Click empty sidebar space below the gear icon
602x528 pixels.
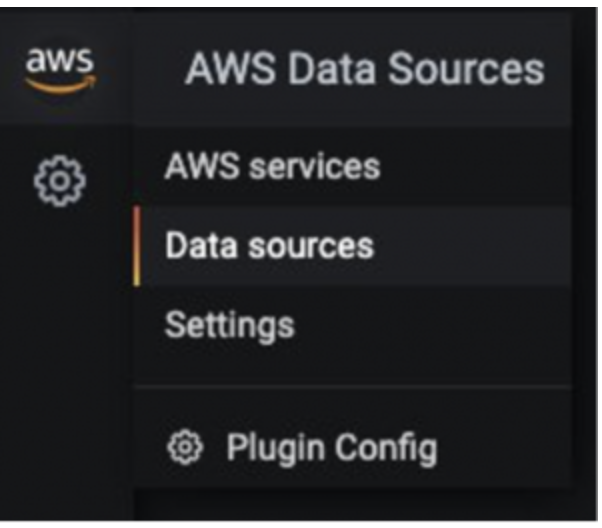tap(65, 346)
